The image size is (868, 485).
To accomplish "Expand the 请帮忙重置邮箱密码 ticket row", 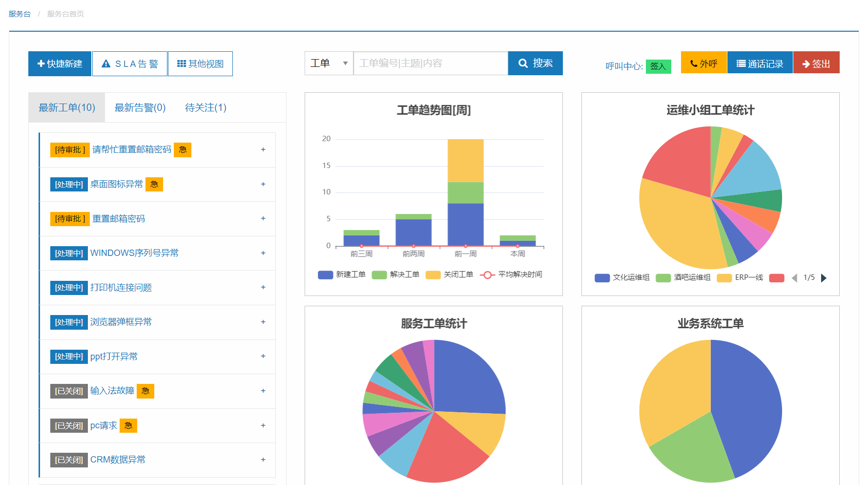I will (x=263, y=150).
